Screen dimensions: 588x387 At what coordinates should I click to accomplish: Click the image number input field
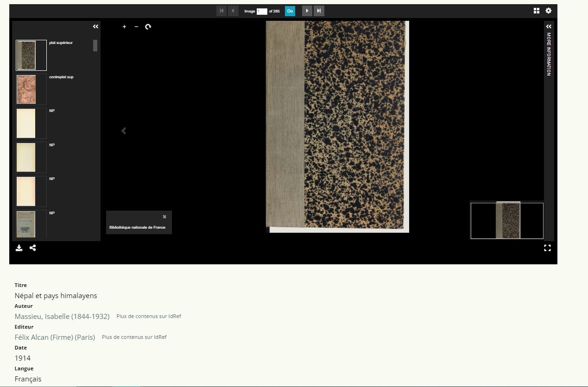(262, 11)
